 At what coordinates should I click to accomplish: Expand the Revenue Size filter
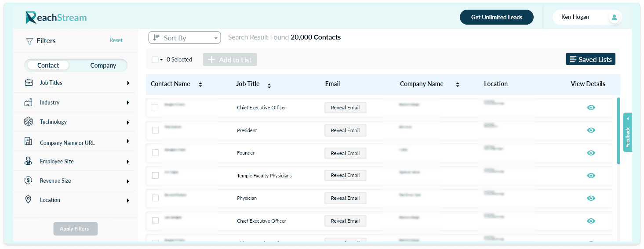tap(128, 181)
